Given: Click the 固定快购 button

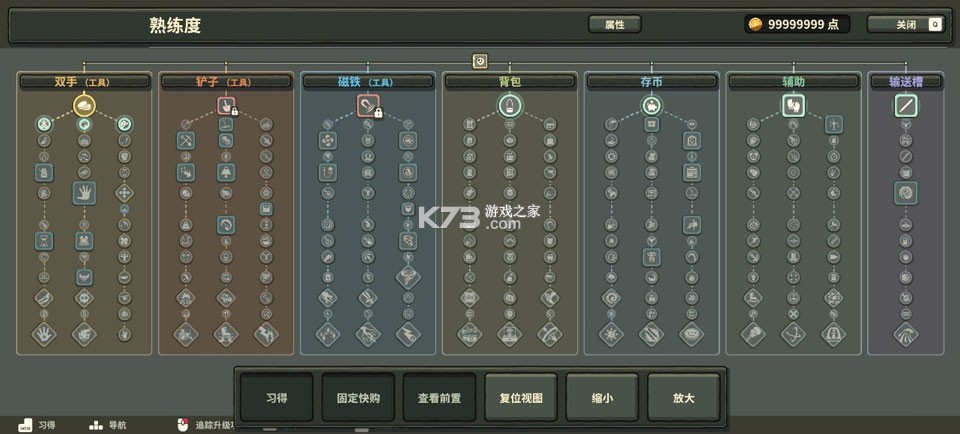Looking at the screenshot, I should (358, 398).
